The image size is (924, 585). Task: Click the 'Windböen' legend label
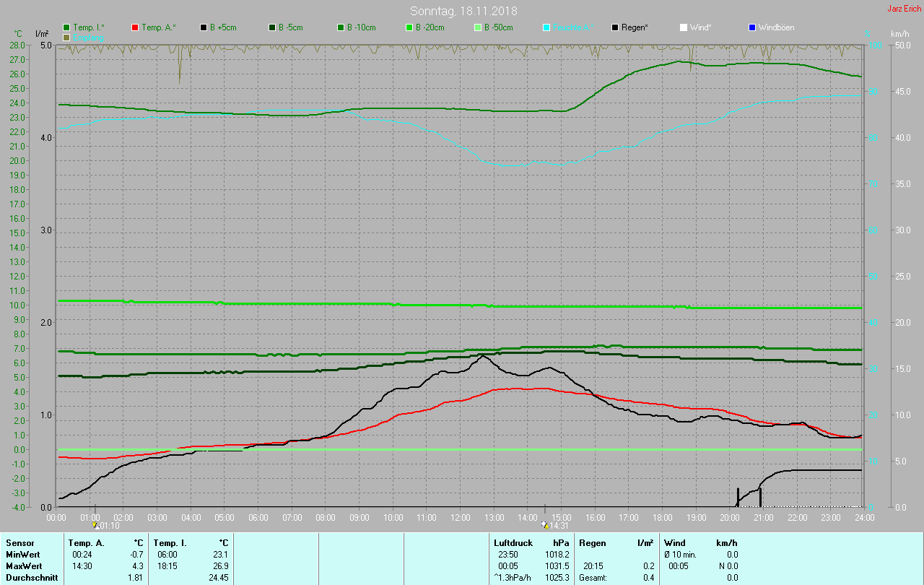pyautogui.click(x=776, y=27)
